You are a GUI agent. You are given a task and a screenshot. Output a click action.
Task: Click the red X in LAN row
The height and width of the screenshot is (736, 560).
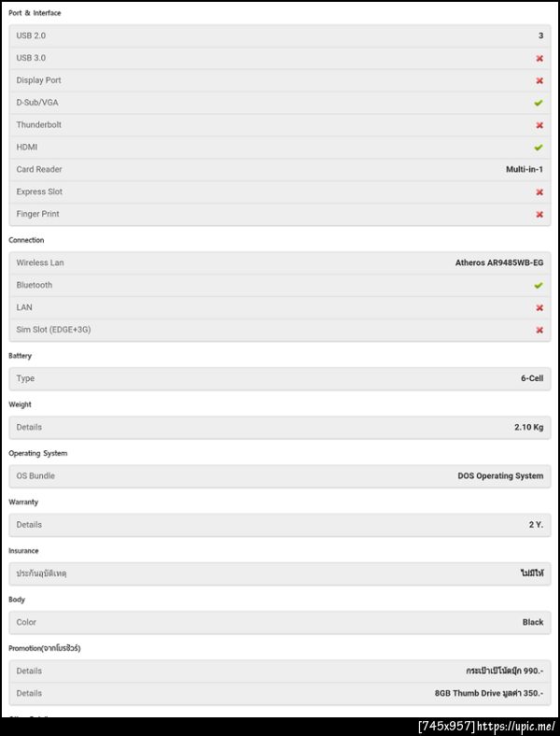[x=539, y=307]
